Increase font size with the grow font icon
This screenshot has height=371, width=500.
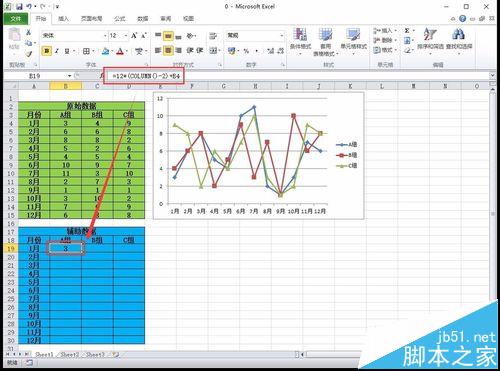pos(134,35)
